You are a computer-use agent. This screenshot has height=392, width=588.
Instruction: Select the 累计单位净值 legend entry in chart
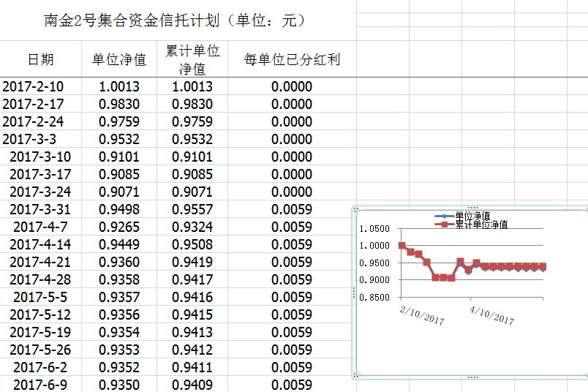[x=480, y=225]
